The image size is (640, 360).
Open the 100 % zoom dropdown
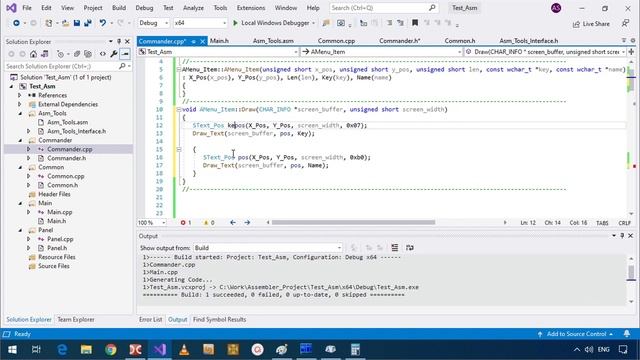(152, 223)
